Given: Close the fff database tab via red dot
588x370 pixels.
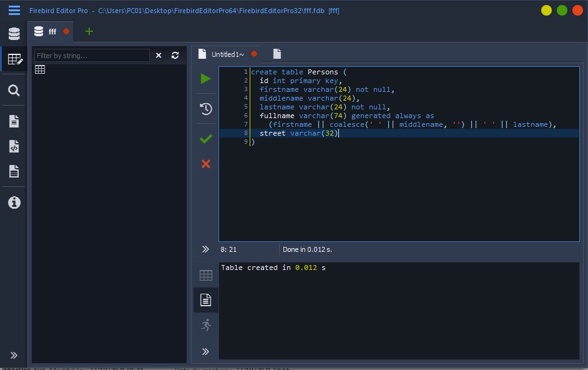Looking at the screenshot, I should coord(66,31).
